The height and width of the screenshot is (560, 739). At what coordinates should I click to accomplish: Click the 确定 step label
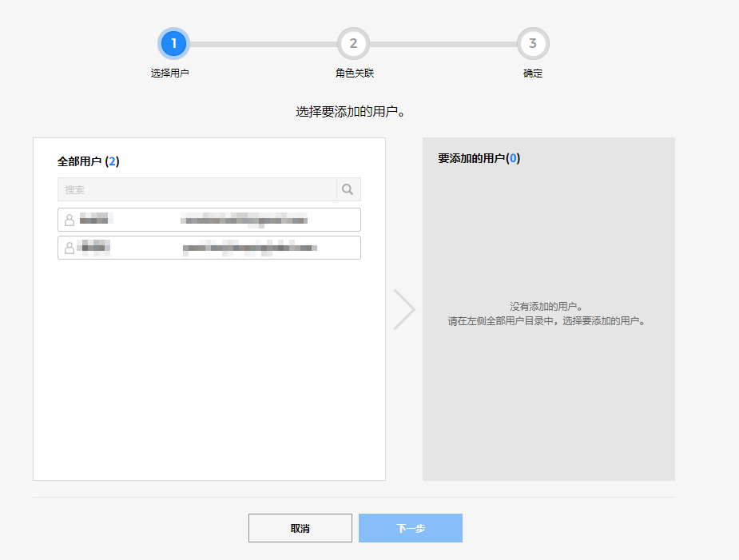533,73
